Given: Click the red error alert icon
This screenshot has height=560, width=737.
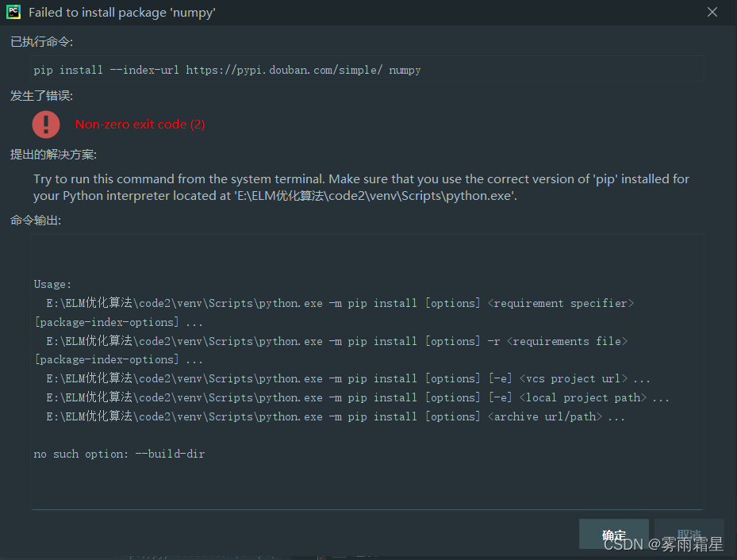Looking at the screenshot, I should [x=45, y=125].
